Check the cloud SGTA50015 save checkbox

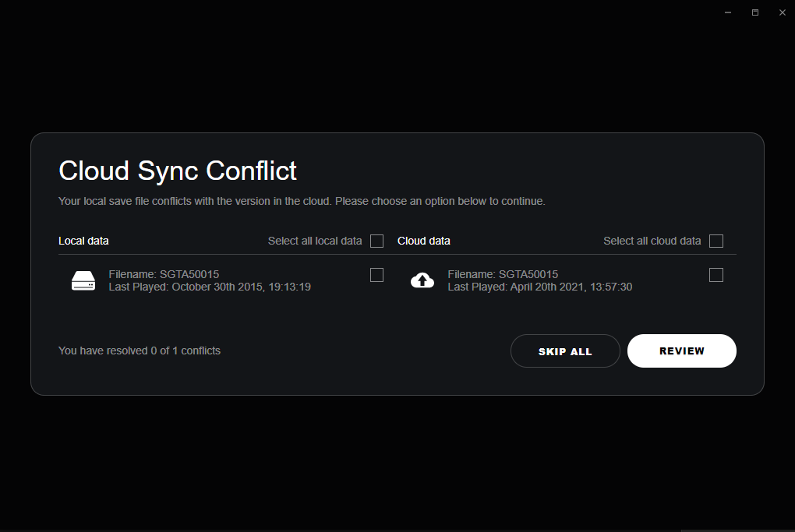pyautogui.click(x=716, y=275)
